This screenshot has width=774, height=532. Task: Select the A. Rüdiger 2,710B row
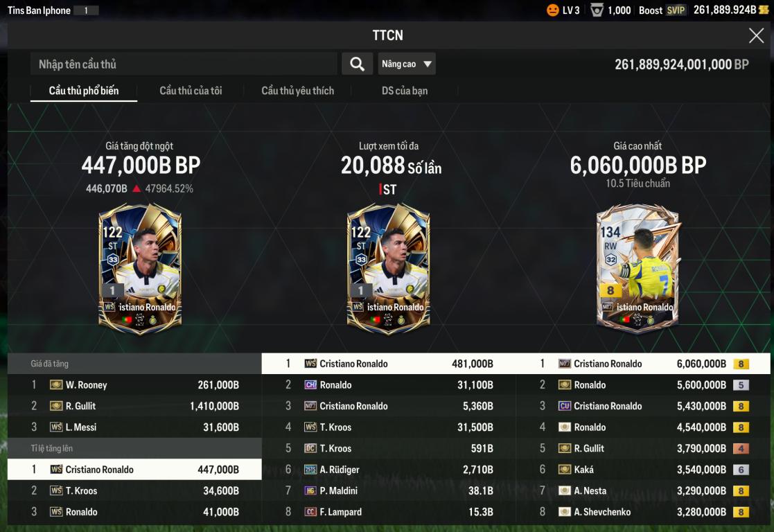(x=389, y=470)
